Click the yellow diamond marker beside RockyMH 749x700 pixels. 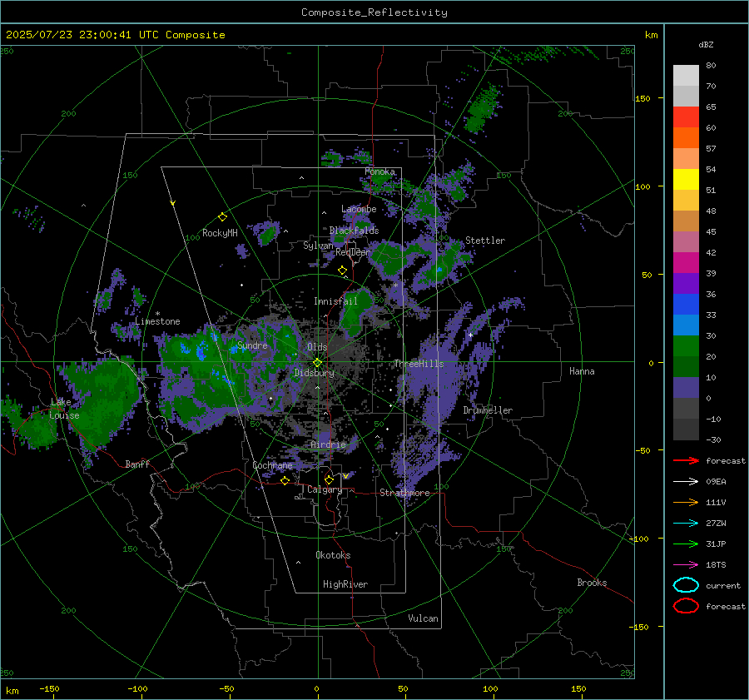222,217
